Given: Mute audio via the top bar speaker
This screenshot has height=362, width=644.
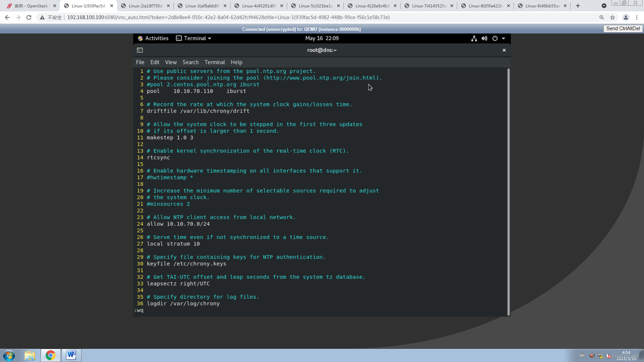Looking at the screenshot, I should (484, 39).
